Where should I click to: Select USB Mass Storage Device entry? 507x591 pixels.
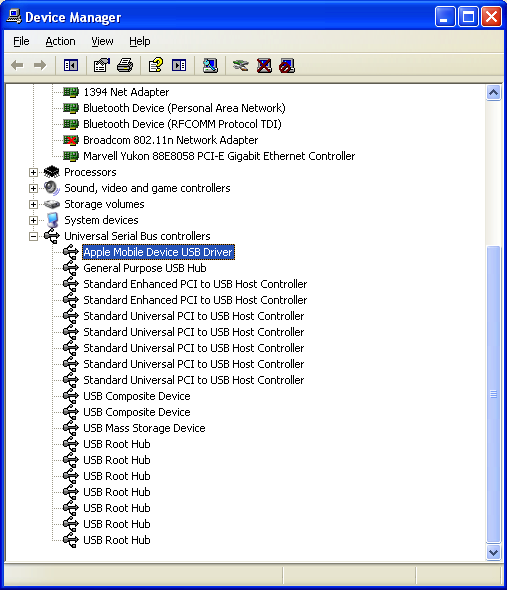click(144, 428)
